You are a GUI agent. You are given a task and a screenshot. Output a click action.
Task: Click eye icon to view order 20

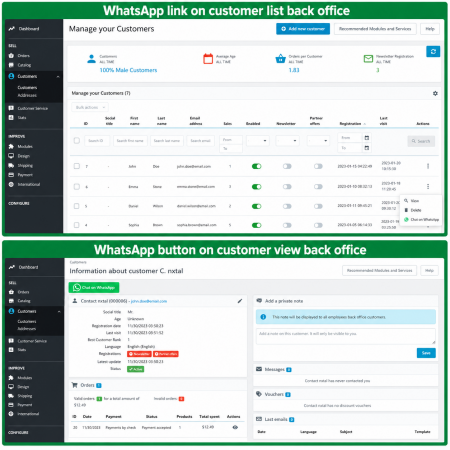pyautogui.click(x=235, y=427)
